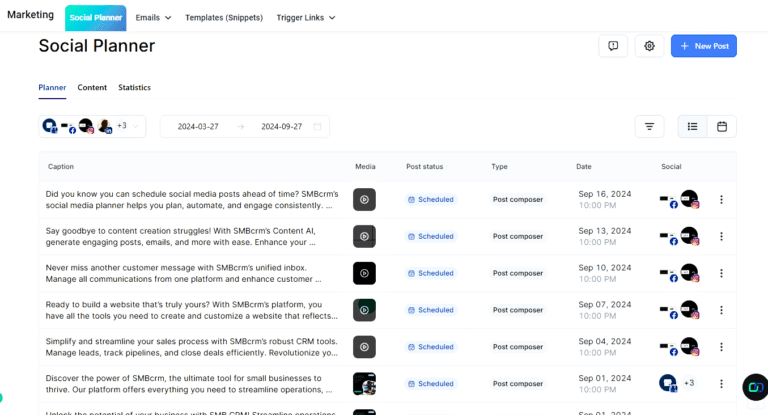Click account avatar on Sep 01 row
768x415 pixels.
[668, 383]
